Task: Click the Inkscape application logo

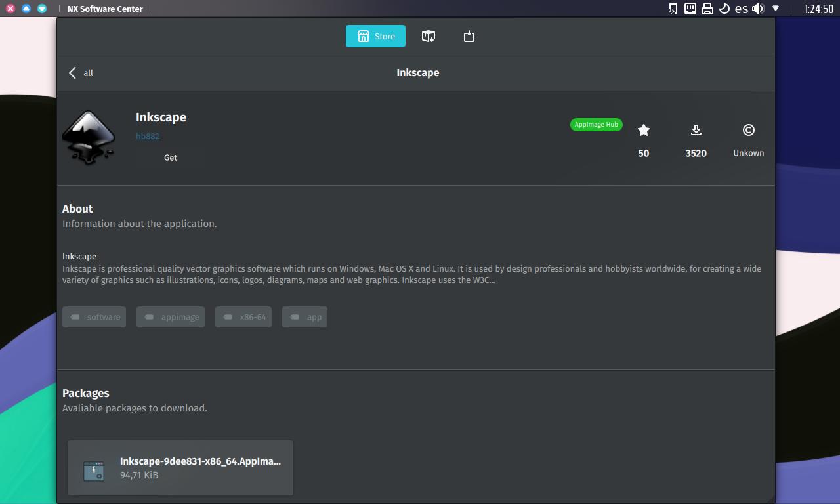Action: point(89,138)
